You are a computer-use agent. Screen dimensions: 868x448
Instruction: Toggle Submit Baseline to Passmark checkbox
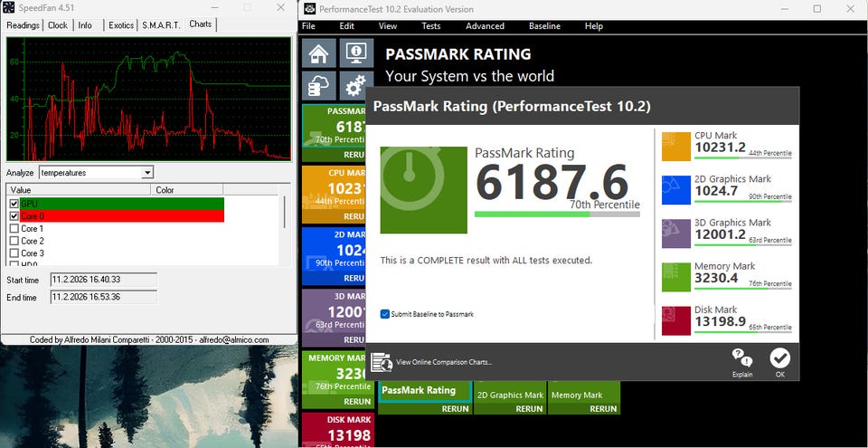click(385, 314)
